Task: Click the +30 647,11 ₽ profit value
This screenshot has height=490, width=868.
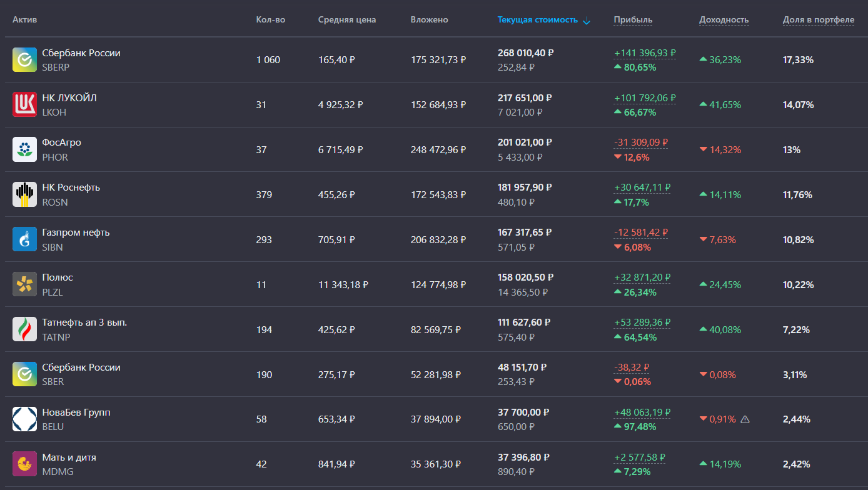Action: pyautogui.click(x=642, y=187)
